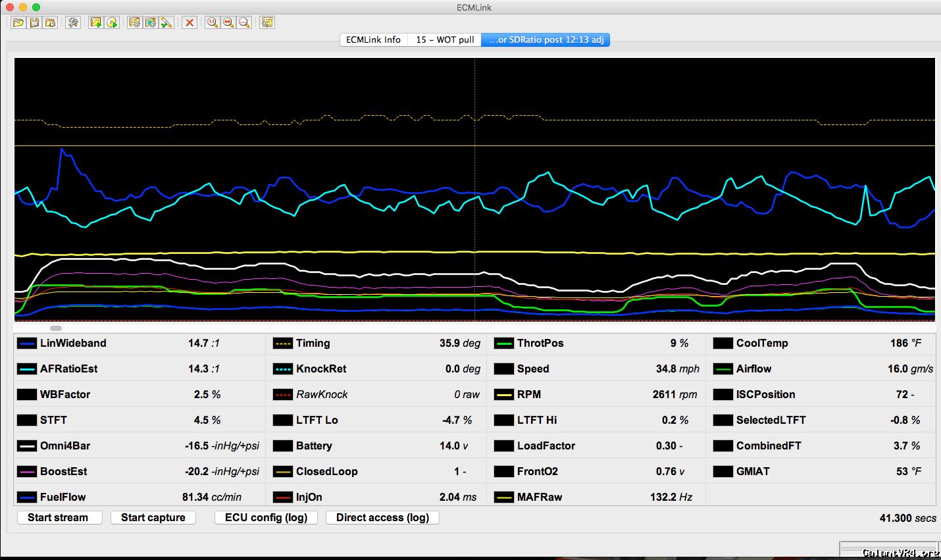The image size is (941, 560).
Task: Reset zoom with the 1:1 magnifier icon
Action: (212, 22)
